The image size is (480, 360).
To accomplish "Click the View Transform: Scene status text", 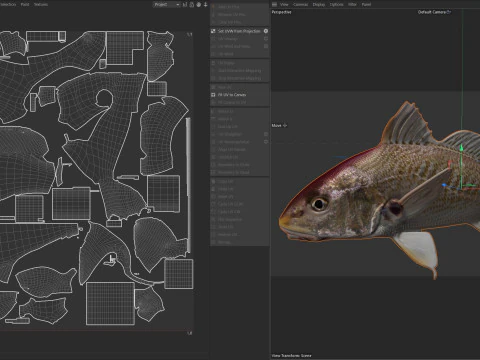I will coord(291,356).
